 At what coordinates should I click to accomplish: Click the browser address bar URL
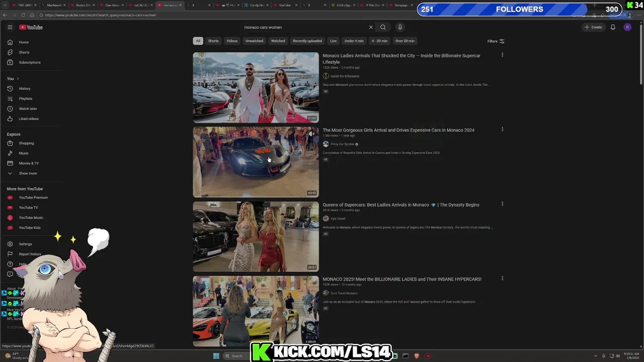(x=101, y=15)
